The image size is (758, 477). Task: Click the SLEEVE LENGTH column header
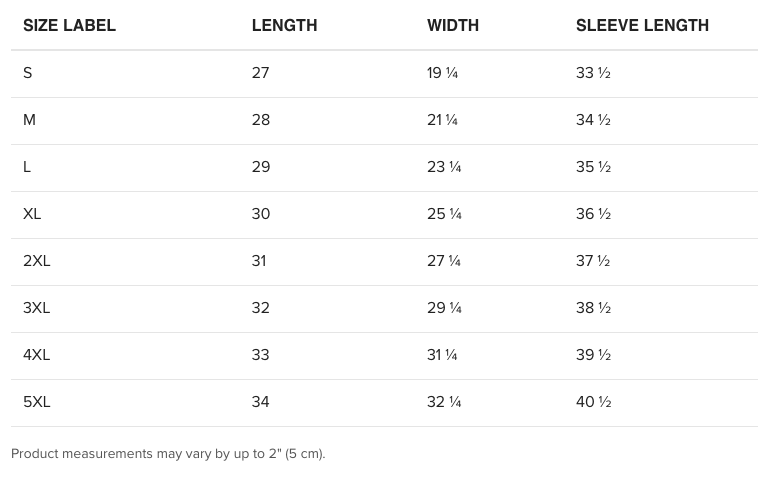point(642,25)
